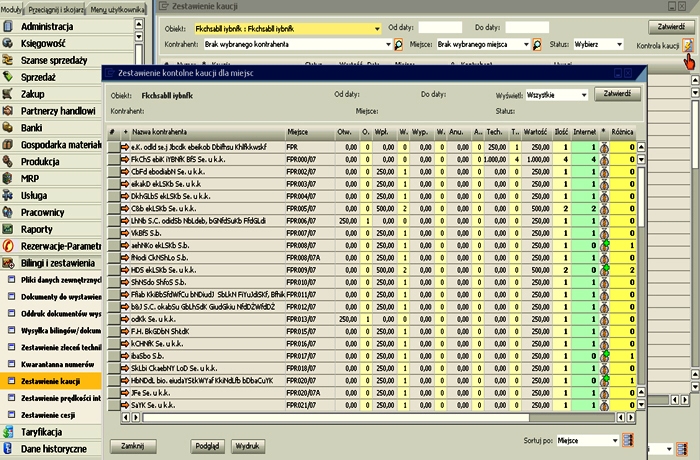Screen dimensions: 700x460
Task: Open the MRP module icon
Action: pos(8,179)
